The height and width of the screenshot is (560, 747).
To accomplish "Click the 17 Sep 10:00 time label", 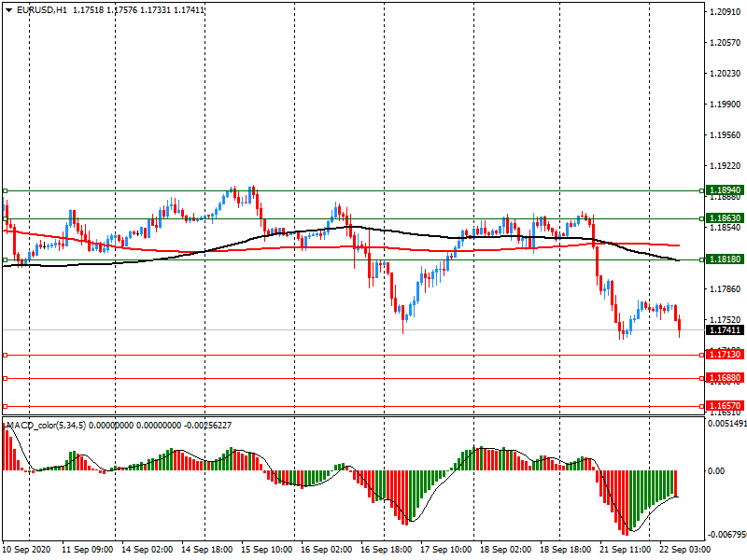I will 446,550.
